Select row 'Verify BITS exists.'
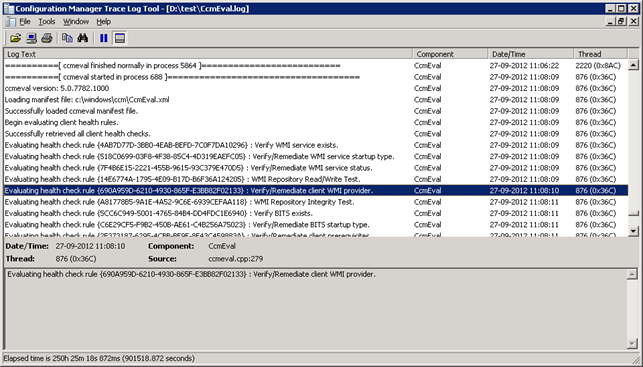 [x=316, y=214]
